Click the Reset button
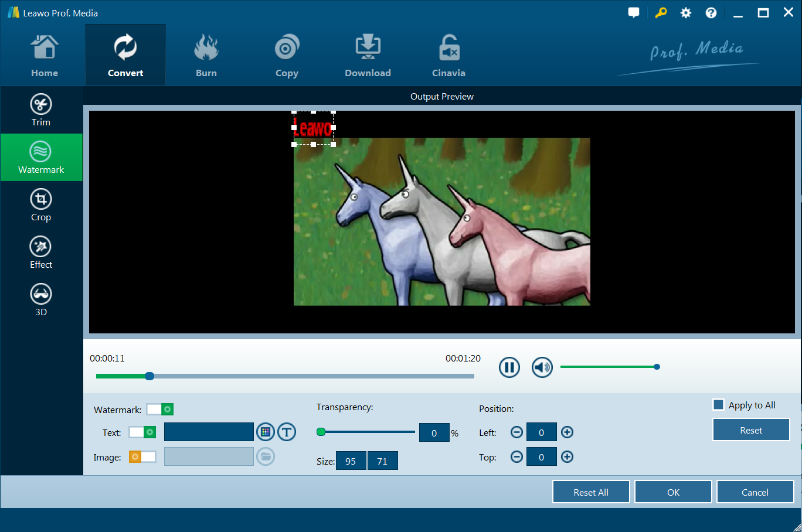The width and height of the screenshot is (802, 532). (x=751, y=429)
